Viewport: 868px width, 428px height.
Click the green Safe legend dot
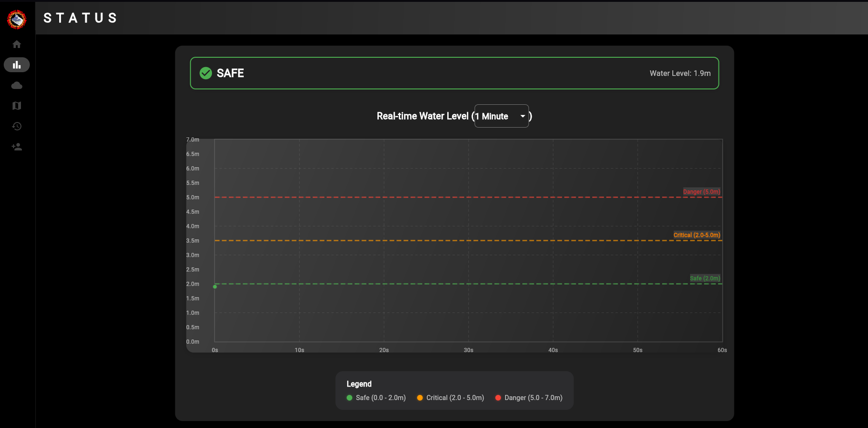pos(349,398)
